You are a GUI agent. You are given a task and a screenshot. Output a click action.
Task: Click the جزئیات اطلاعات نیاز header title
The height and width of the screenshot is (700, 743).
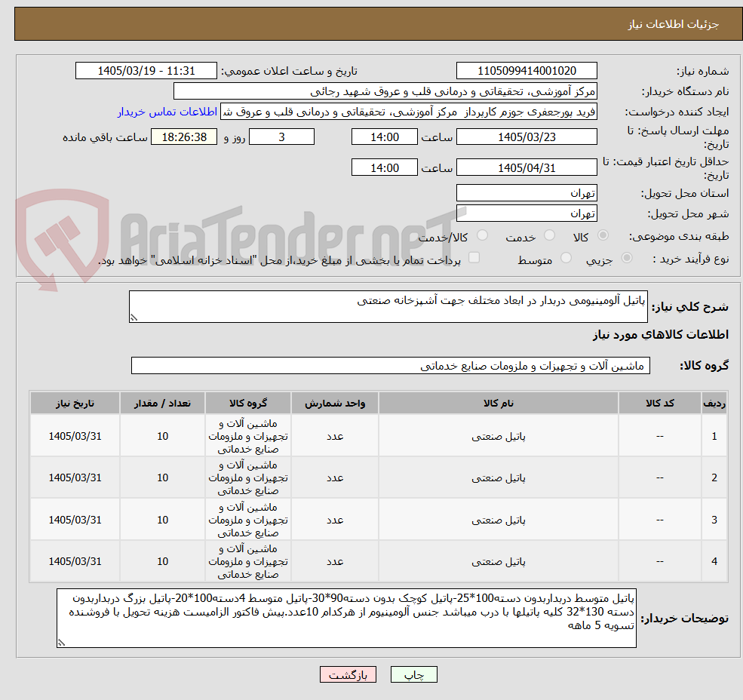674,24
